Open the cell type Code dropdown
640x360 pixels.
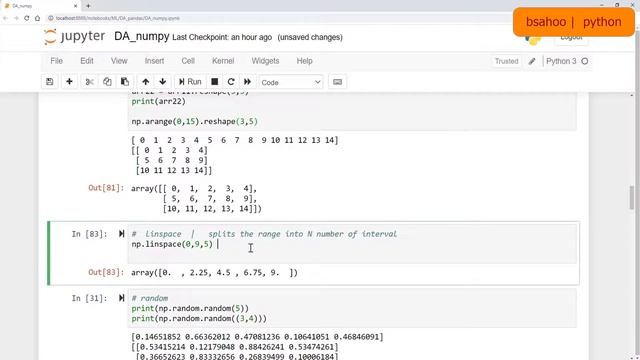coord(291,82)
